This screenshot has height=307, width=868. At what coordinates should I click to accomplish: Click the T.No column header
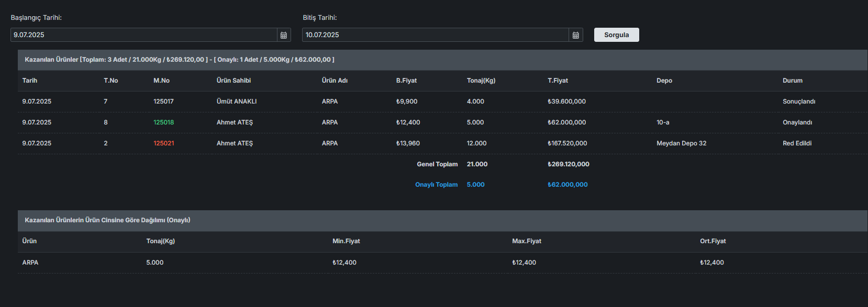coord(110,81)
